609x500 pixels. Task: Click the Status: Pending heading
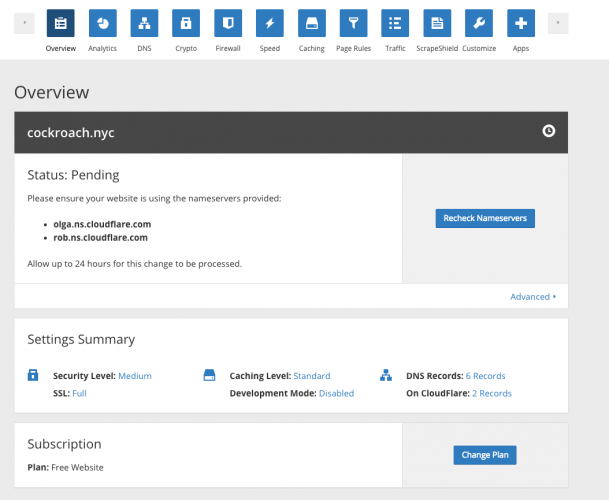coord(73,175)
